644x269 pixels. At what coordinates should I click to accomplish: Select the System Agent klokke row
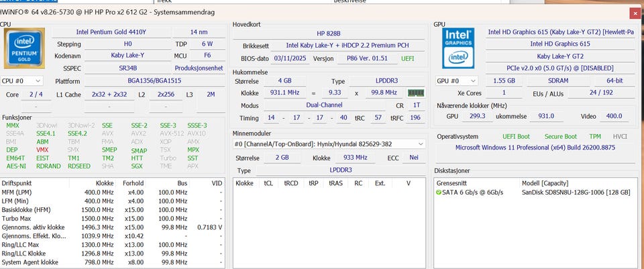(113, 262)
